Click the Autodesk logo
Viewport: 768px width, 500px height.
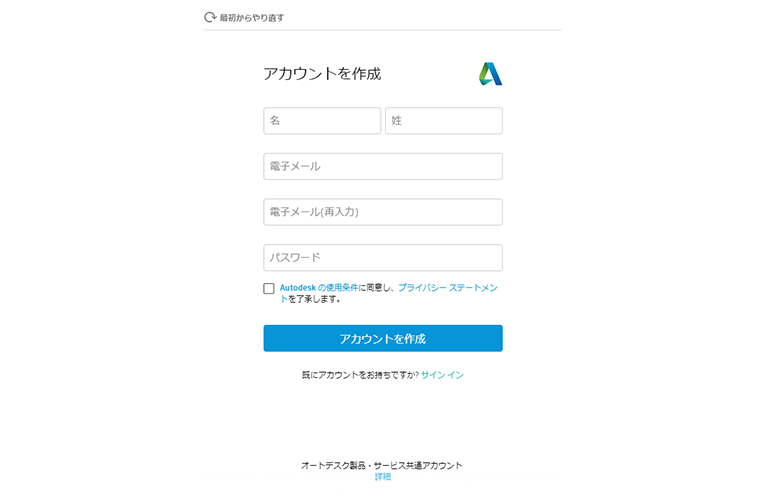click(x=490, y=74)
